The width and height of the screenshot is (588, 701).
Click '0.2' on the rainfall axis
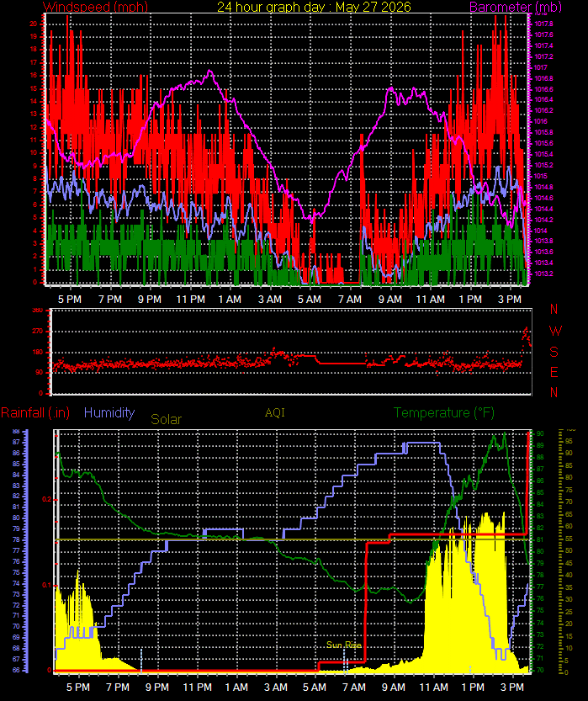(x=46, y=499)
